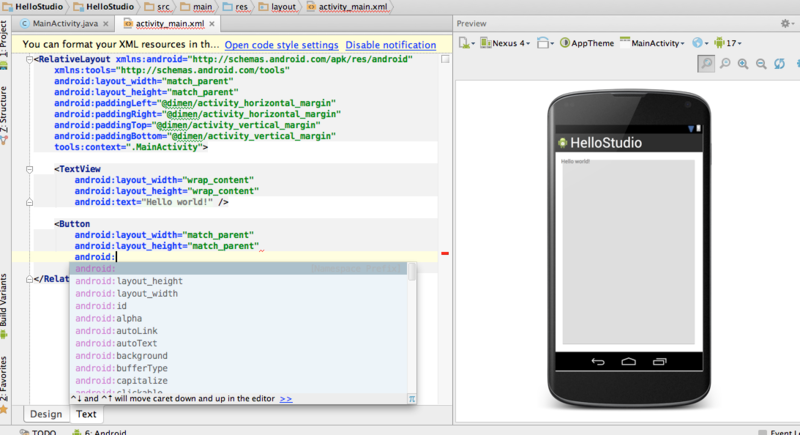Image resolution: width=800 pixels, height=435 pixels.
Task: Click recent apps button on phone preview
Action: click(659, 362)
